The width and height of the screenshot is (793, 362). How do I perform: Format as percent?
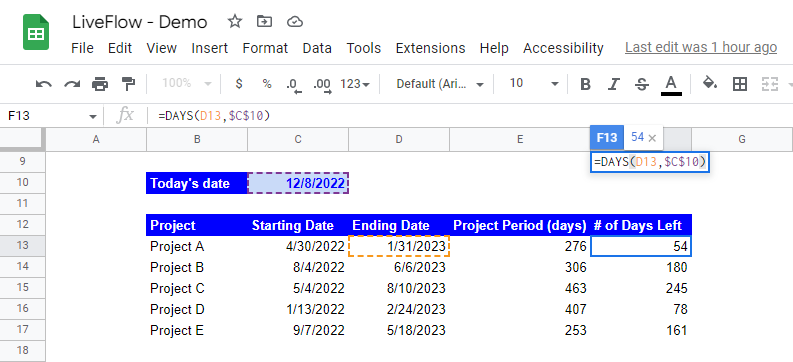tap(267, 84)
